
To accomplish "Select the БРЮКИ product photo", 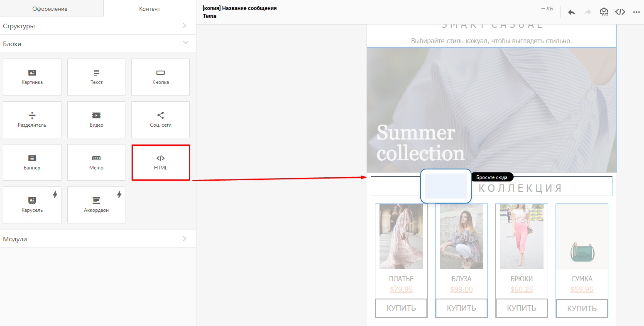I will tap(522, 236).
